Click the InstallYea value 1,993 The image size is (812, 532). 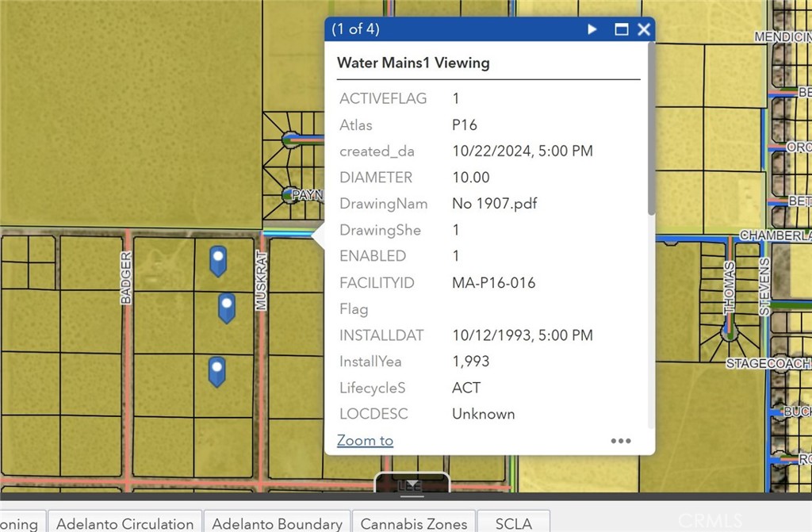coord(471,361)
